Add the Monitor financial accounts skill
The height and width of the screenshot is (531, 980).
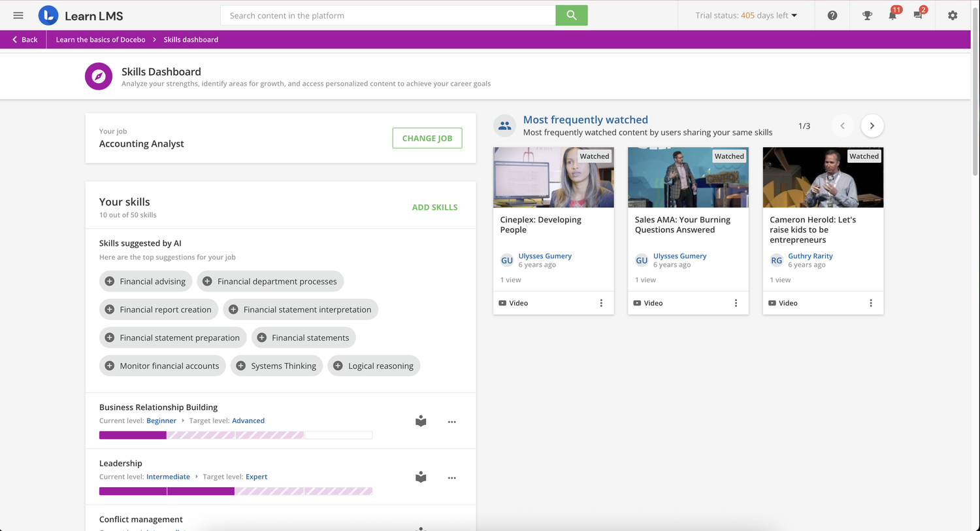[x=163, y=366]
